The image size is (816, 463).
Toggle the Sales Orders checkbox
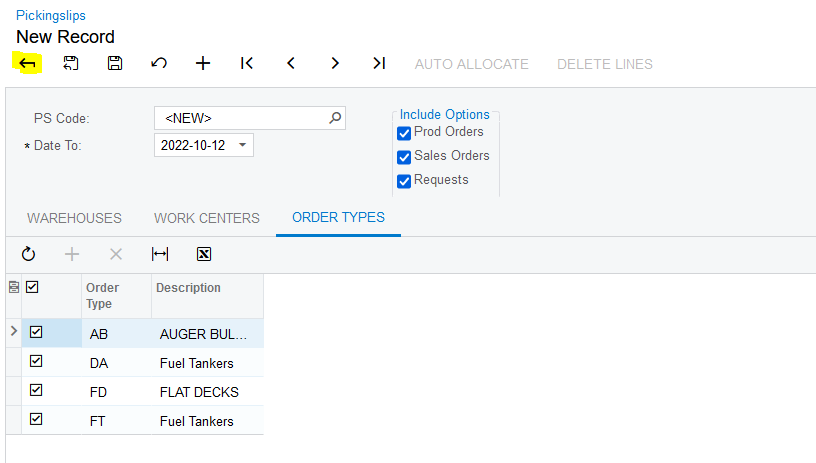coord(405,157)
